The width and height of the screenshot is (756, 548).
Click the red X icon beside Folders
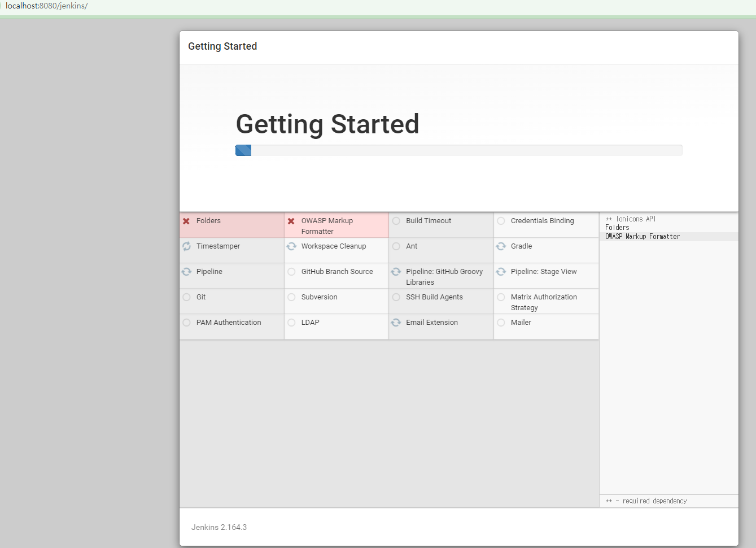coord(186,221)
